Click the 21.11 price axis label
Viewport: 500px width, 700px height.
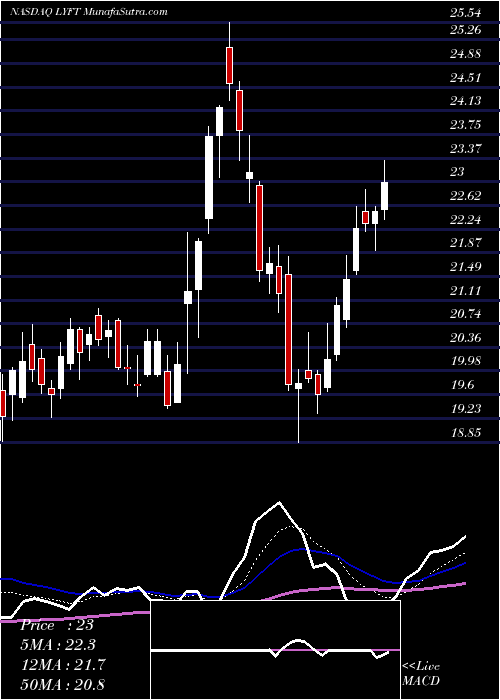[x=466, y=291]
